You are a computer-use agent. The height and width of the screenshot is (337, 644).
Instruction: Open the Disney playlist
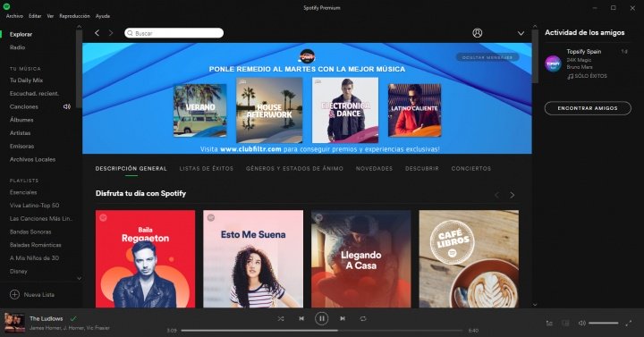[19, 272]
